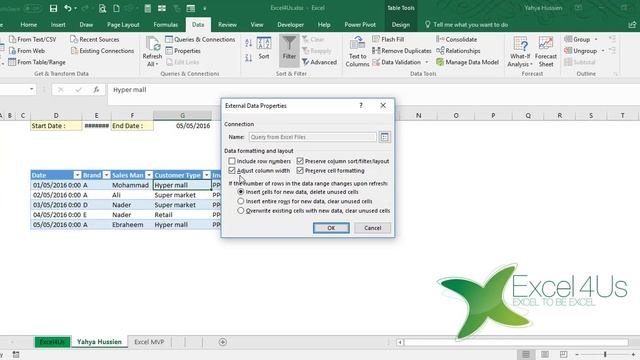Open Existing Connections

(102, 51)
